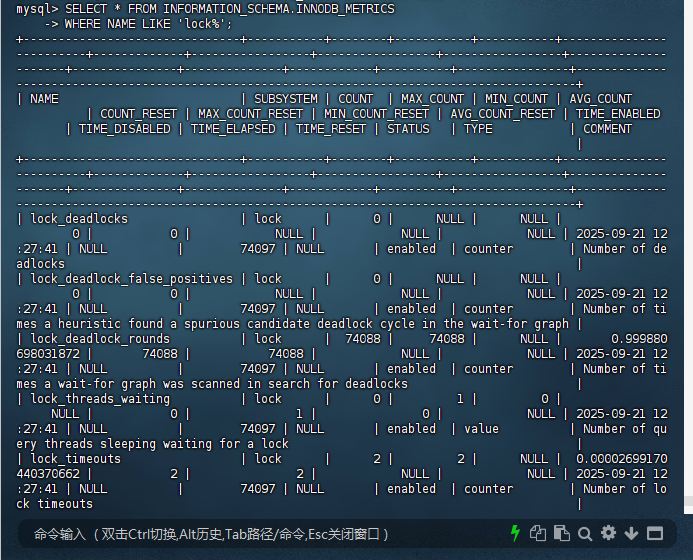Click the lock_timeouts metric name
Image resolution: width=693 pixels, height=560 pixels.
tap(76, 459)
